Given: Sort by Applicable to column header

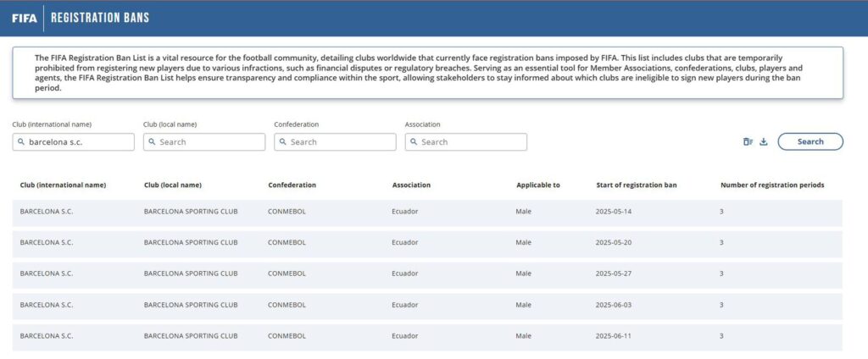Looking at the screenshot, I should (x=538, y=185).
